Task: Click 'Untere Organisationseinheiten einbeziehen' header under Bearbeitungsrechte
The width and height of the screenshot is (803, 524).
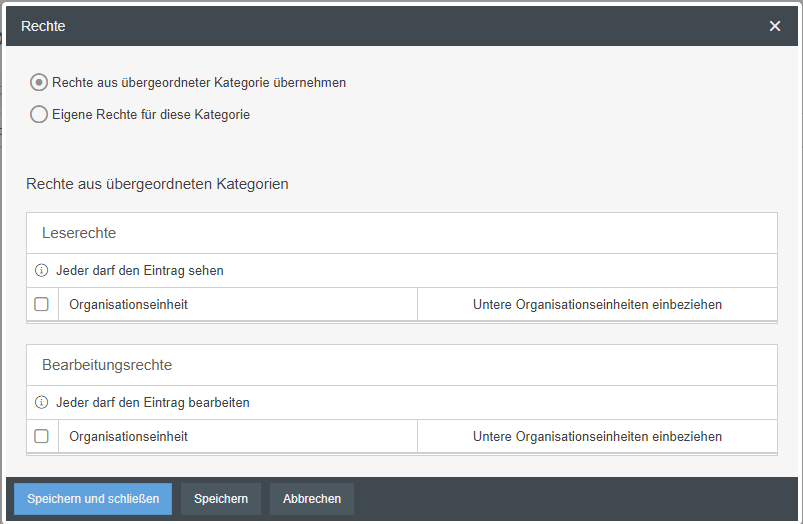Action: point(597,436)
